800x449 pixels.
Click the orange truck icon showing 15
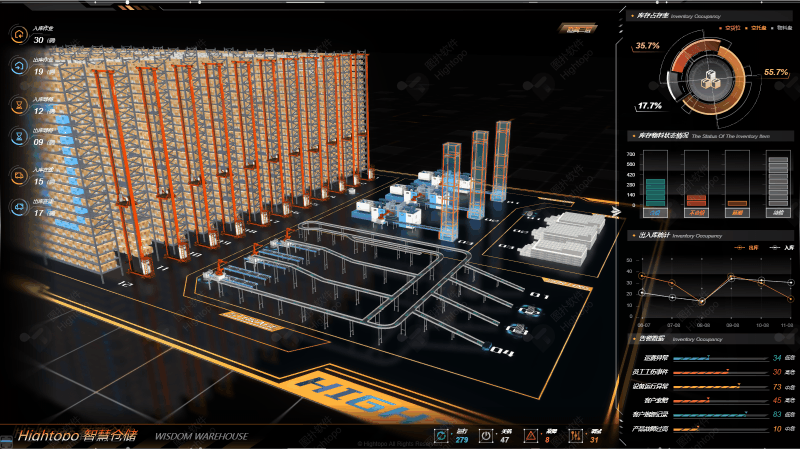[x=19, y=176]
